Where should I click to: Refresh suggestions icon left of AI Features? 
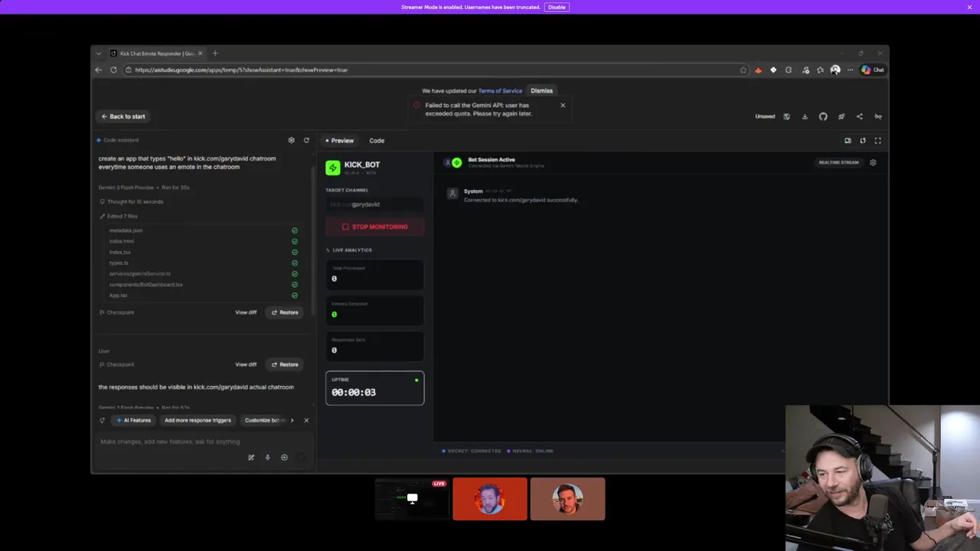102,420
